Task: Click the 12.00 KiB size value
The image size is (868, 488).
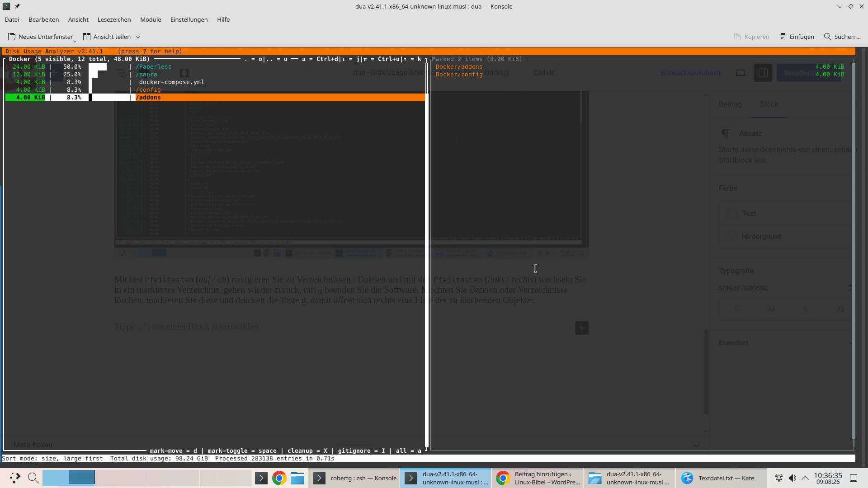Action: click(29, 75)
